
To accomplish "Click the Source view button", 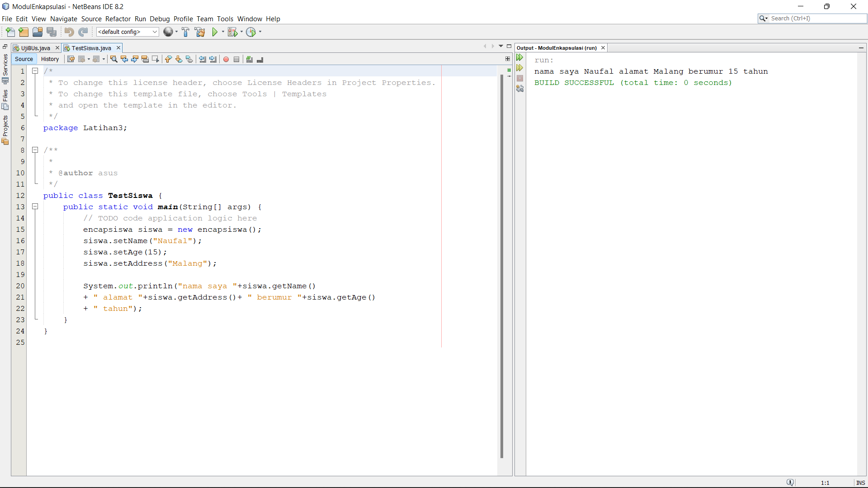I will [x=24, y=59].
